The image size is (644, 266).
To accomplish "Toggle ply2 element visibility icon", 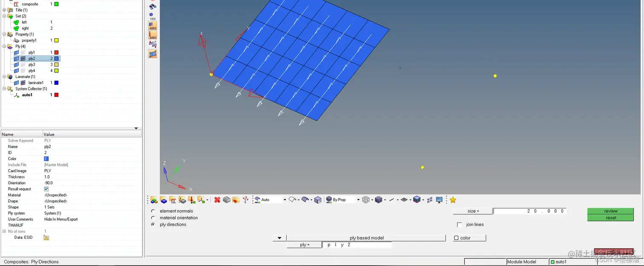I will (x=23, y=58).
